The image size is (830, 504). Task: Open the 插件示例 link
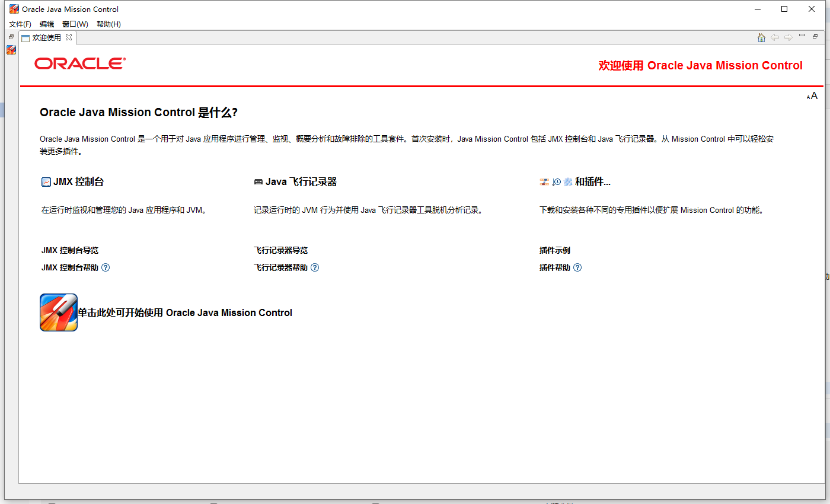tap(555, 251)
